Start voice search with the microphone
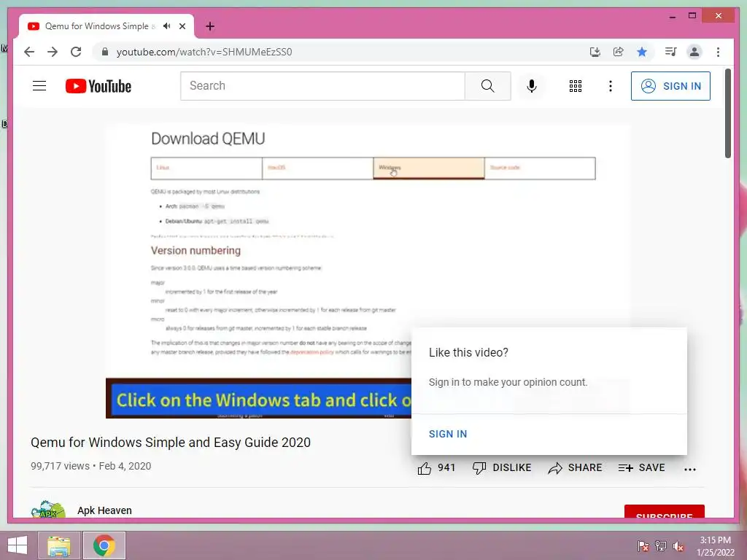 [x=532, y=86]
